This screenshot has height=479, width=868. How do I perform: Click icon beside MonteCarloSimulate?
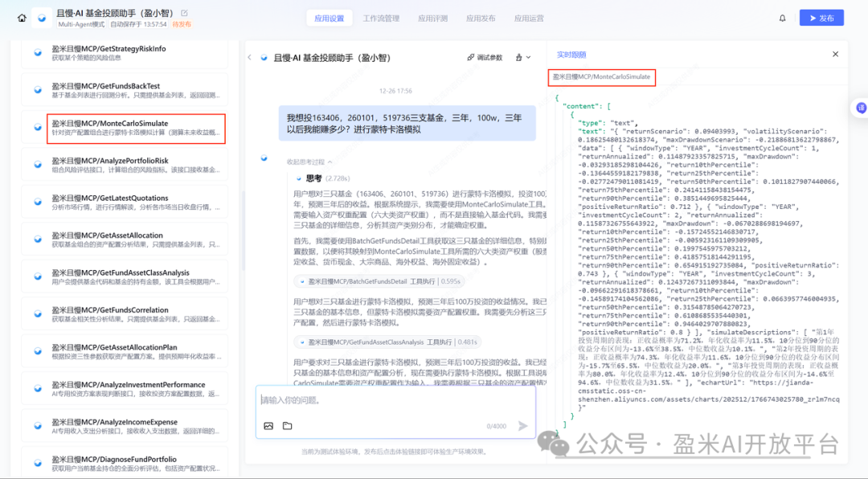(x=38, y=127)
